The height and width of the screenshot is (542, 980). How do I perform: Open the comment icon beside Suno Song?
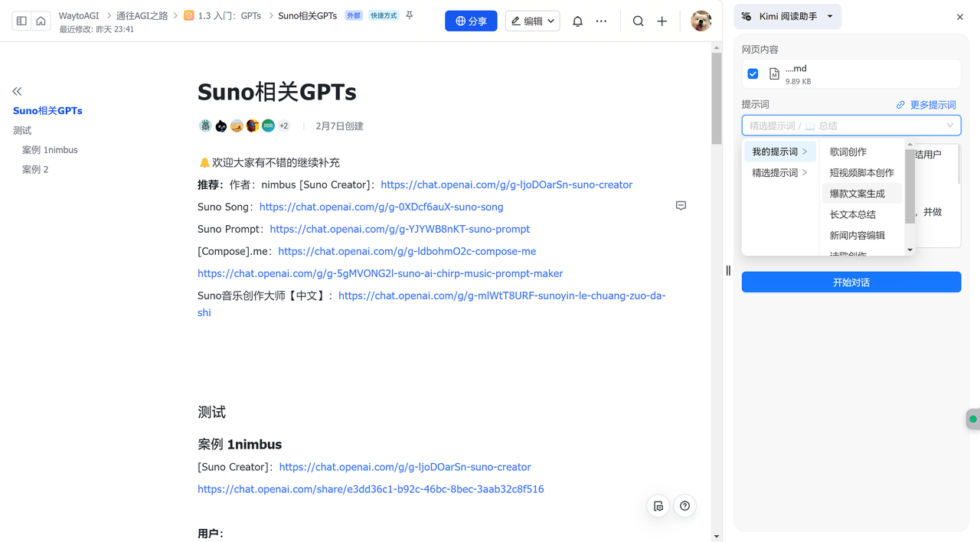681,206
